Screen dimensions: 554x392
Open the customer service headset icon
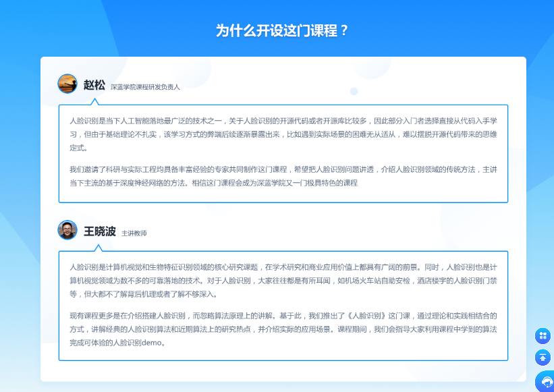[x=545, y=382]
